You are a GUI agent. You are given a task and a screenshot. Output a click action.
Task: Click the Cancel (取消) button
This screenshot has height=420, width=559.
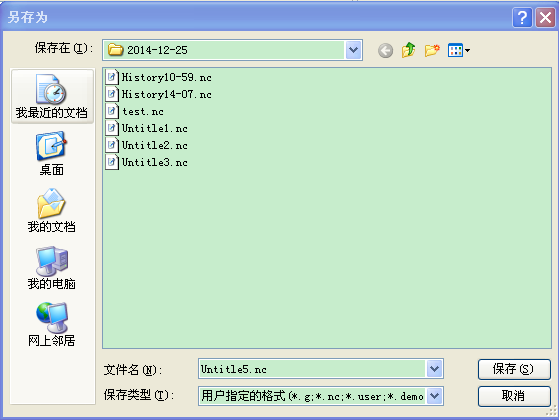pos(514,396)
